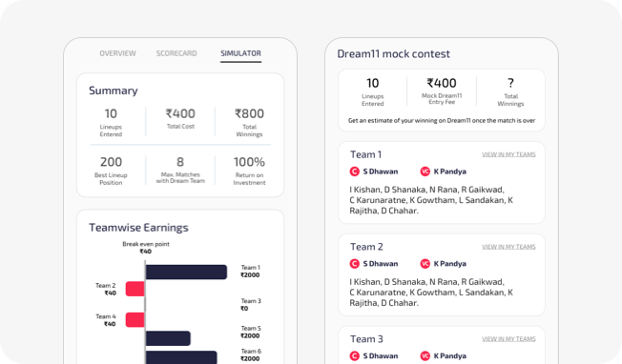Click the ₹800 Total Winnings summary value
This screenshot has width=622, height=364.
[249, 113]
